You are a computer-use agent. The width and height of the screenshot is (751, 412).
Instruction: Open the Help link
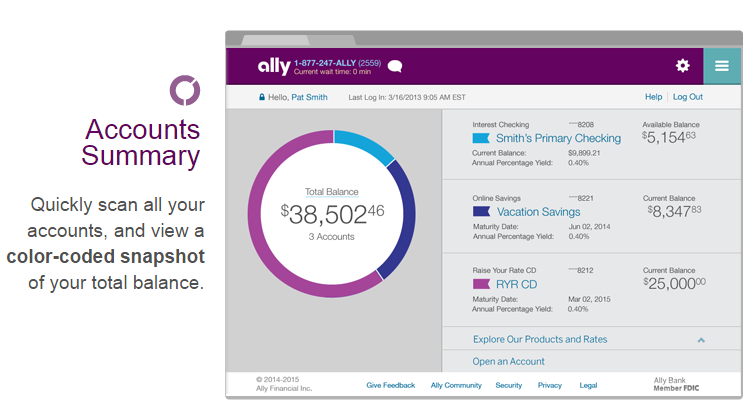click(653, 97)
